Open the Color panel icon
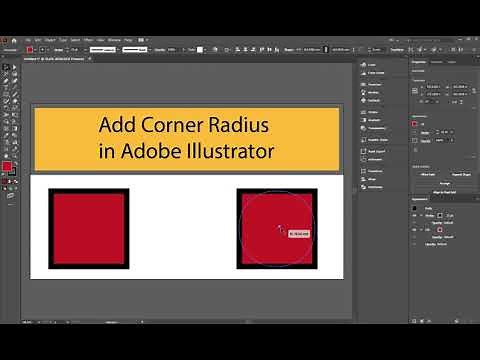Image resolution: width=480 pixels, height=360 pixels. [363, 65]
